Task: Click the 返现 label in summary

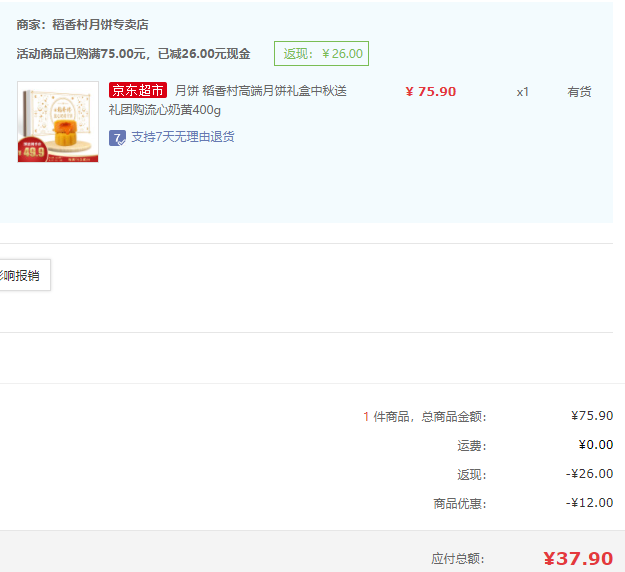Action: pyautogui.click(x=472, y=474)
